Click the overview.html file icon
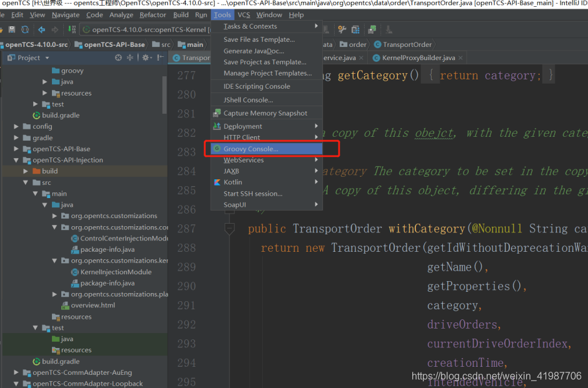Screen dimensions: 588x388 click(x=65, y=306)
